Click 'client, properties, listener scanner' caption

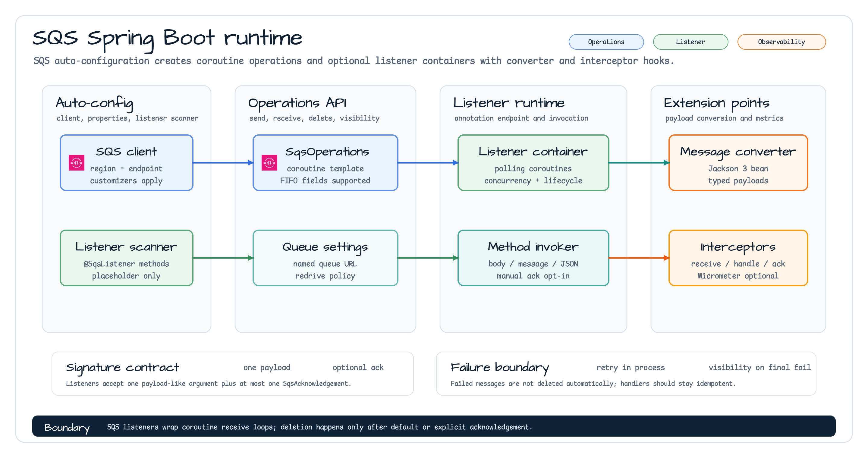(127, 118)
